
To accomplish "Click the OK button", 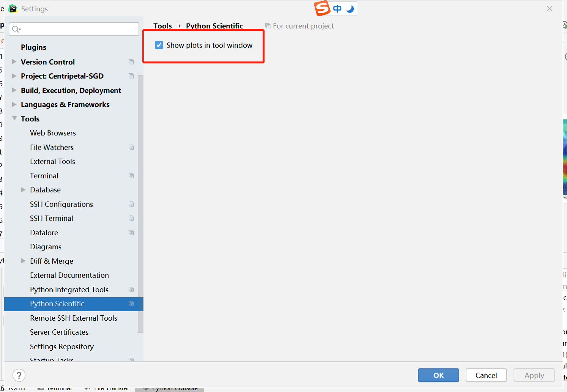I will tap(438, 375).
